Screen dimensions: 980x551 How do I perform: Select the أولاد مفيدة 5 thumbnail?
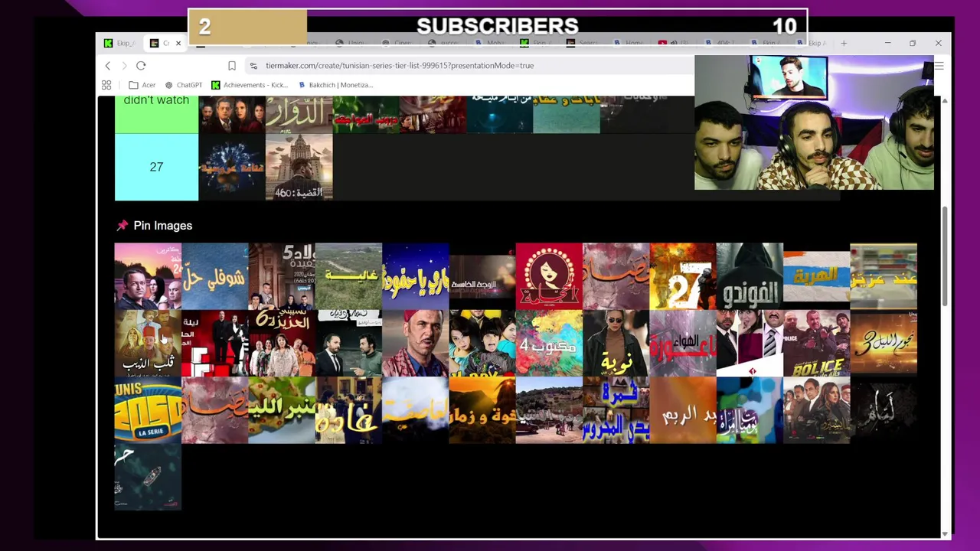click(282, 276)
